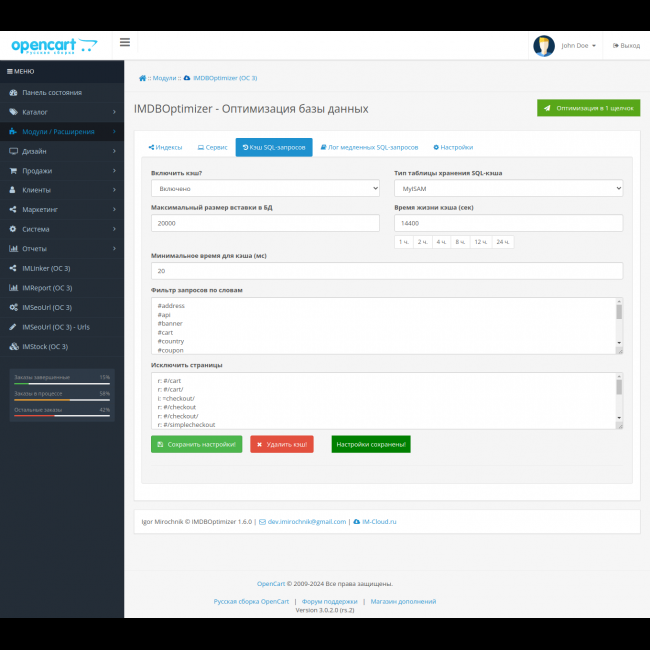Screen dimensions: 650x650
Task: Click the Максимальный размер вставки input field
Action: click(265, 223)
